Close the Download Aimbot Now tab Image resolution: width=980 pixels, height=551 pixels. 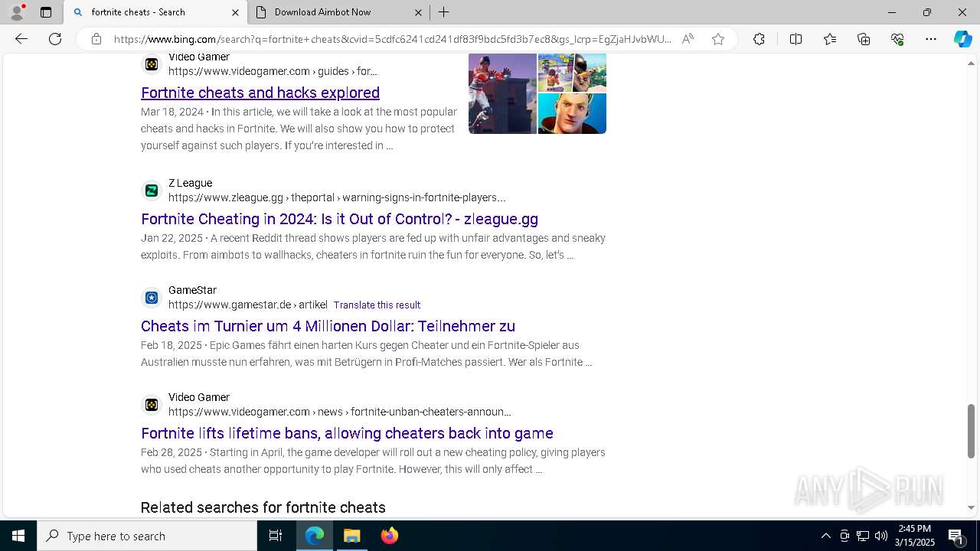tap(418, 12)
